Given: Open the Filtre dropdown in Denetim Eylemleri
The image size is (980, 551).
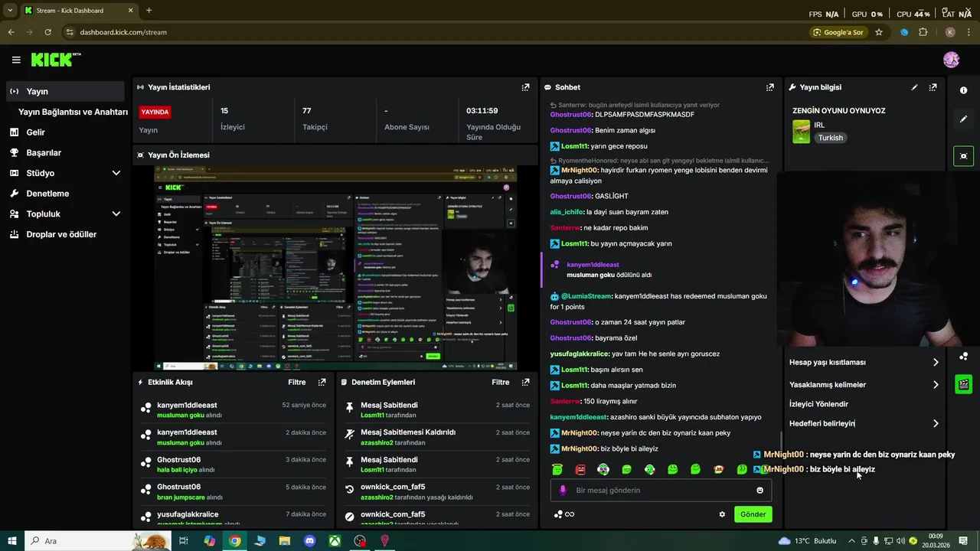Looking at the screenshot, I should 501,382.
